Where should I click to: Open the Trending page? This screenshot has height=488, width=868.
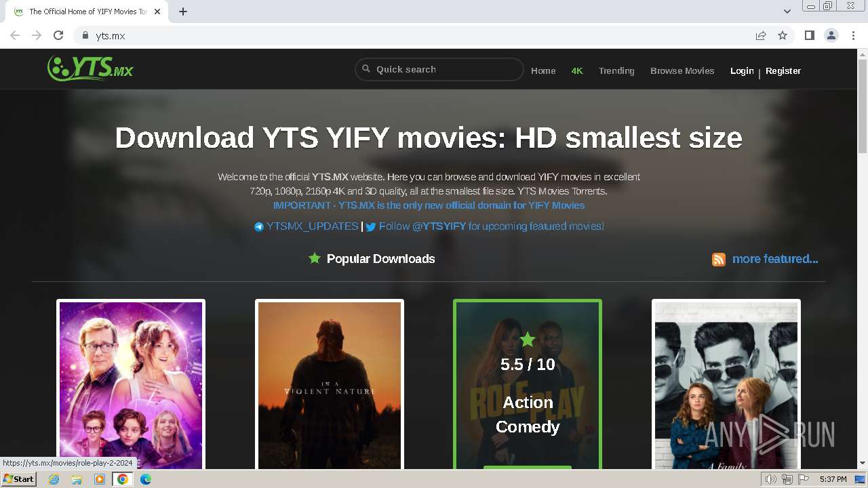click(616, 70)
